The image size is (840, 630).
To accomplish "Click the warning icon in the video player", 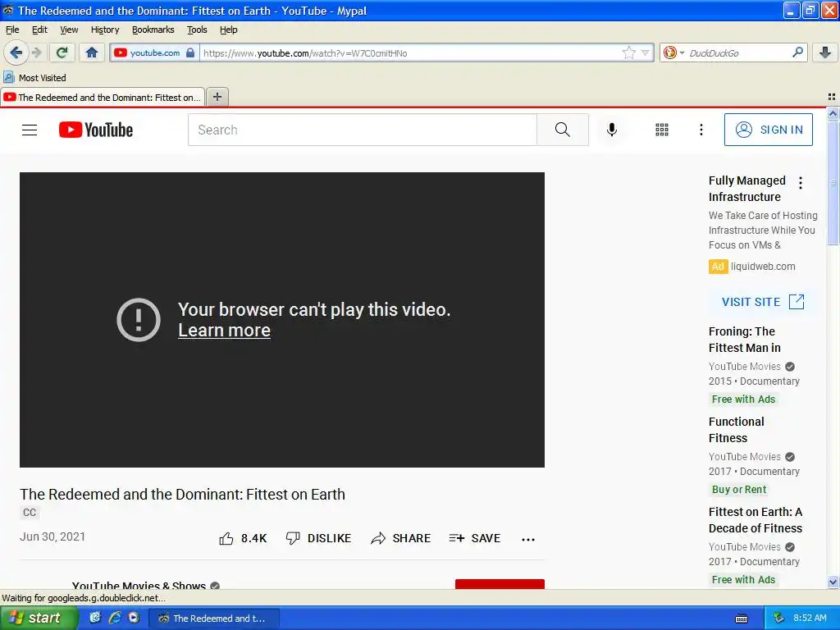I will (139, 320).
